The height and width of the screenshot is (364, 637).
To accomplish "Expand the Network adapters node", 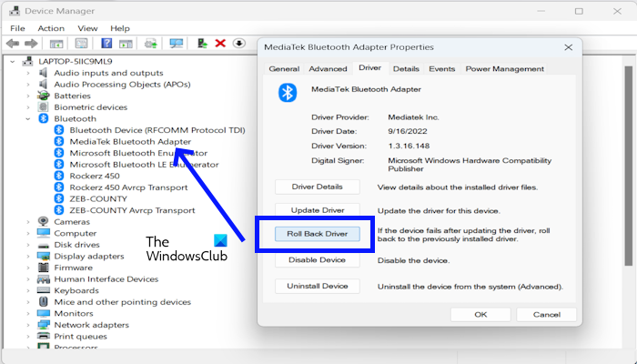I will pos(28,325).
